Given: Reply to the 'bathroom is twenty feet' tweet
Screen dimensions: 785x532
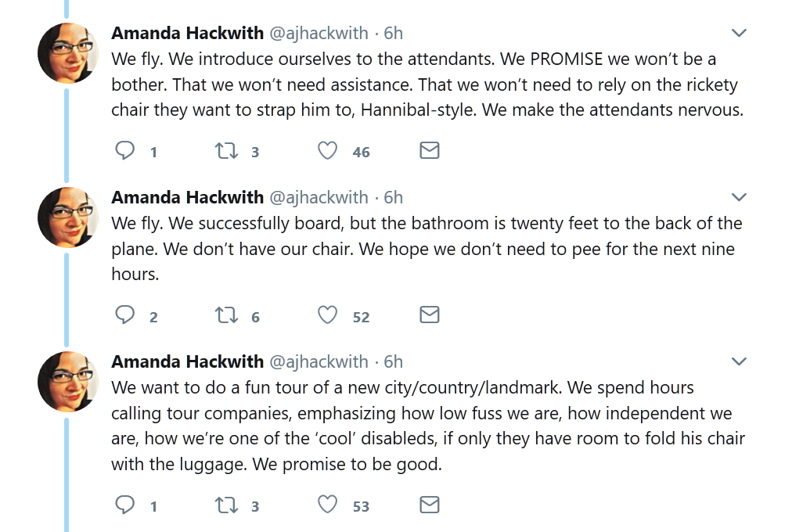Looking at the screenshot, I should pyautogui.click(x=125, y=315).
